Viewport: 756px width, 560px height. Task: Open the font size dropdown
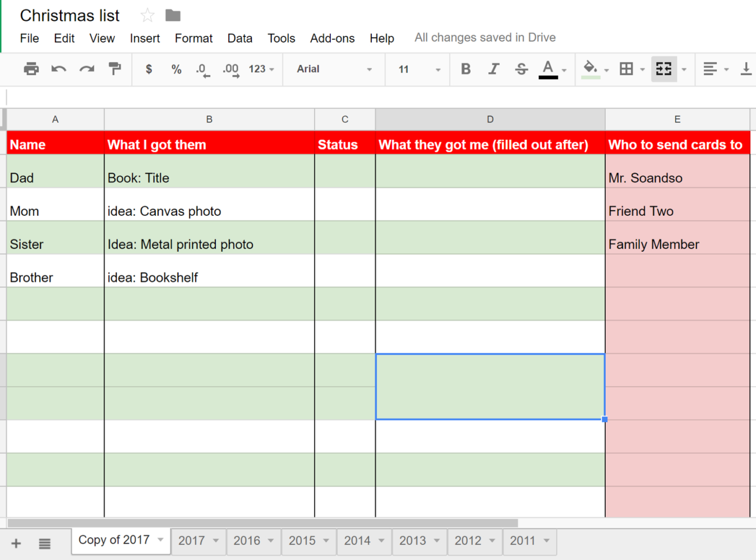pos(417,69)
